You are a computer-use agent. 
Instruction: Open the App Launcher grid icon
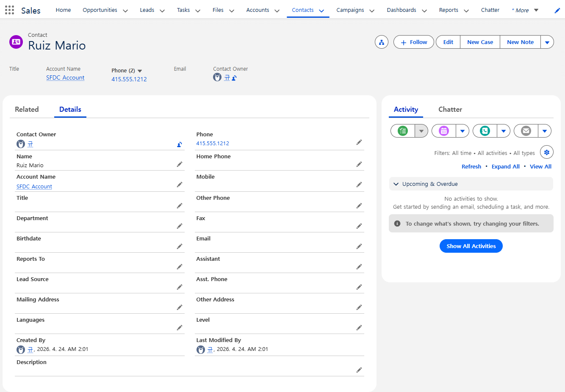point(9,10)
